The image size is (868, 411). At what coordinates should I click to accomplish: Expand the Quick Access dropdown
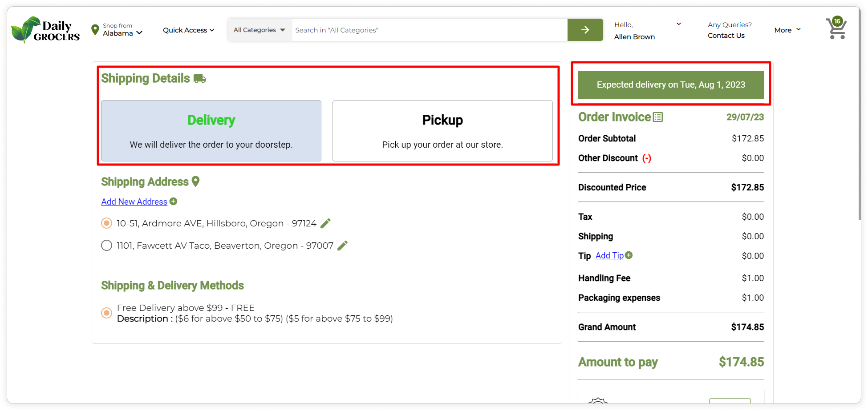(188, 30)
